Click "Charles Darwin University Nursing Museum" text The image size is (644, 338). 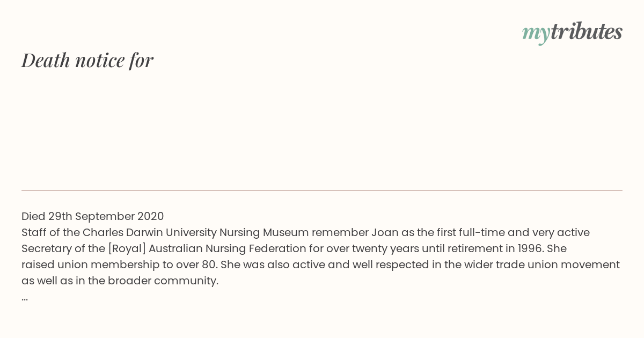click(196, 232)
